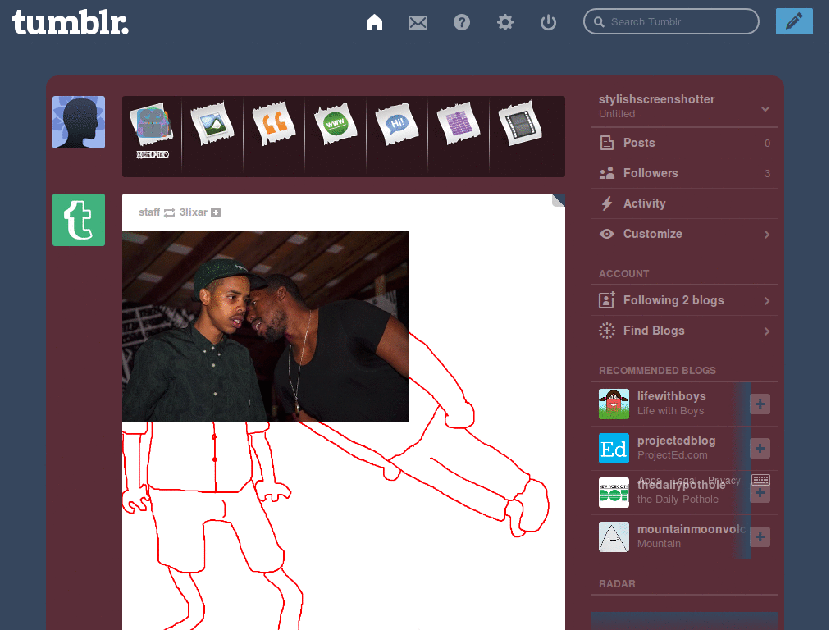Screen dimensions: 840x630
Task: Open the Mountain blog avatar
Action: [x=614, y=536]
